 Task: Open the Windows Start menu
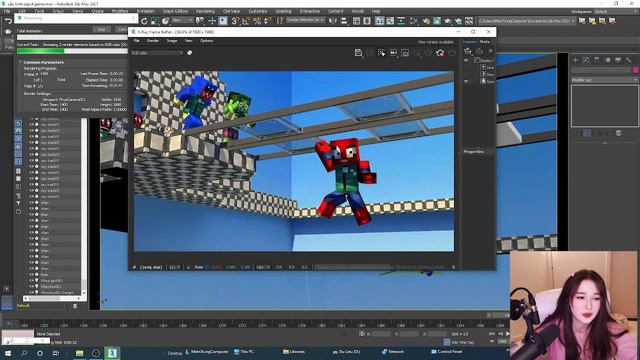tap(8, 353)
